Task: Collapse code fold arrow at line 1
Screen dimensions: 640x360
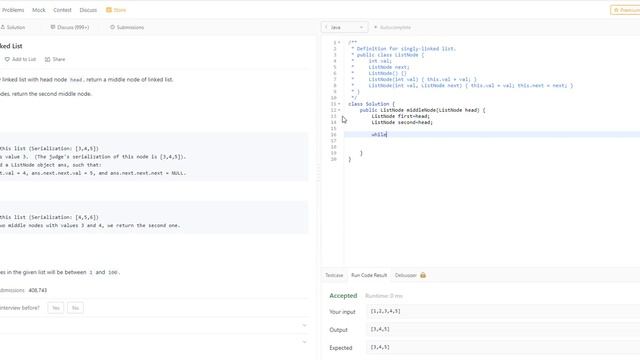Action: pyautogui.click(x=339, y=42)
